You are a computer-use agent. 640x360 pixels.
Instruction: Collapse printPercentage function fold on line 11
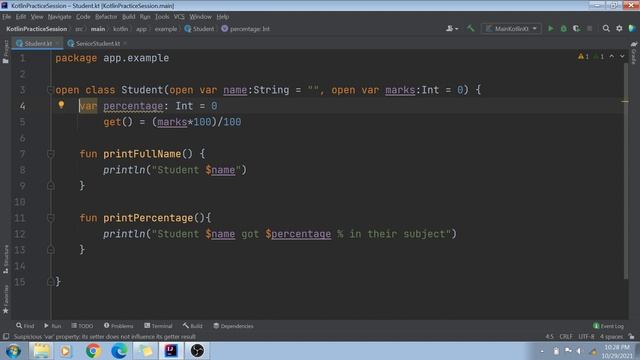pyautogui.click(x=51, y=218)
